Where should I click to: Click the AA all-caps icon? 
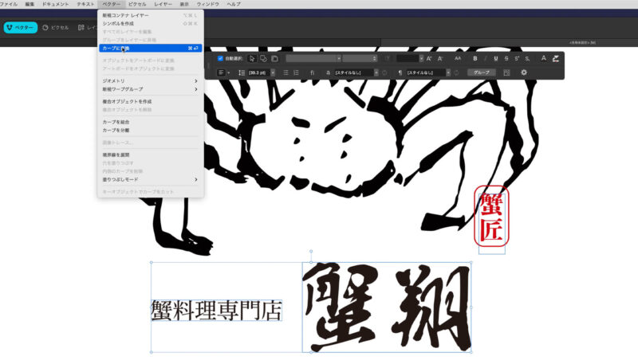(458, 58)
